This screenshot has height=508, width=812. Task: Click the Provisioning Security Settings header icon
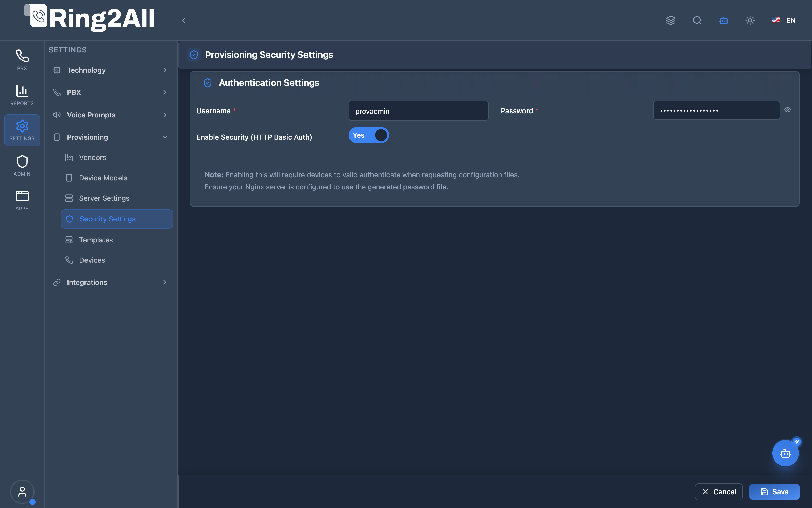click(194, 55)
